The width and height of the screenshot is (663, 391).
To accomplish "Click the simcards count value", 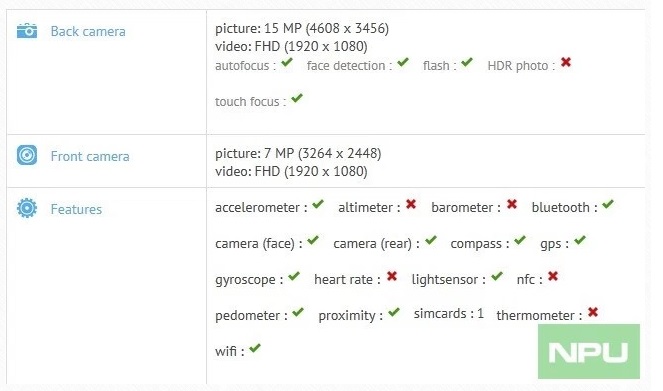I will pos(480,313).
